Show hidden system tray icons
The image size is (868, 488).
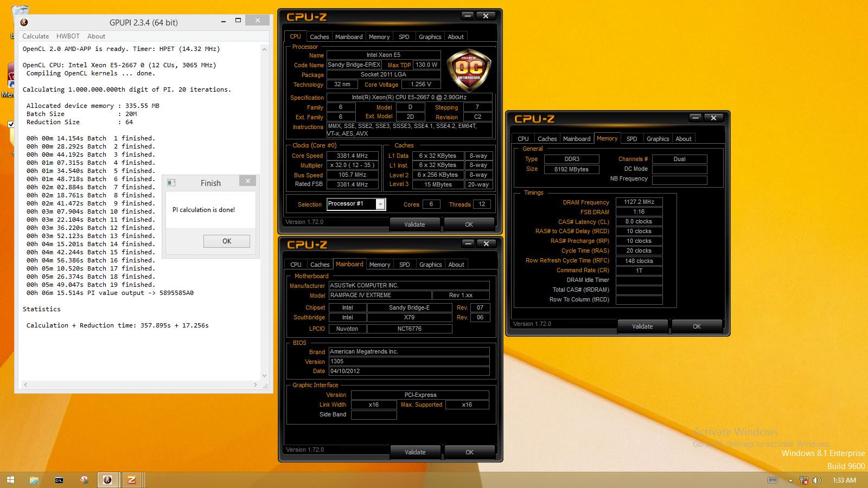[790, 480]
